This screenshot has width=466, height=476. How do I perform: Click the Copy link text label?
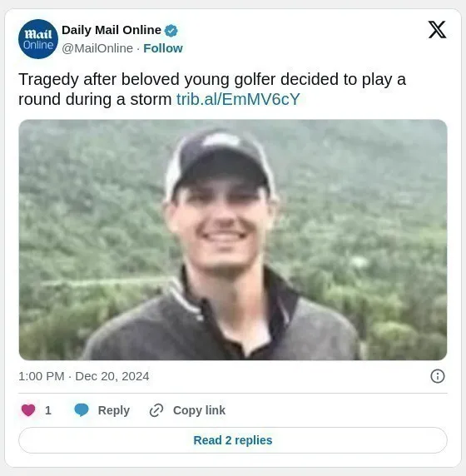(199, 410)
